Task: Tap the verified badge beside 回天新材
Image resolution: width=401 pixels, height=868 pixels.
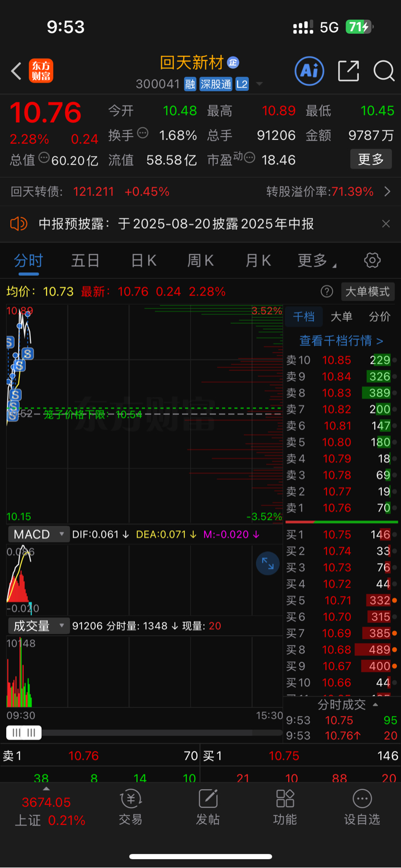Action: tap(233, 63)
